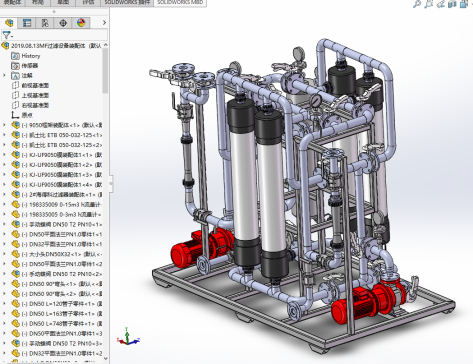The height and width of the screenshot is (364, 473).
Task: Collapse tree using the top up-chevron
Action: (106, 45)
